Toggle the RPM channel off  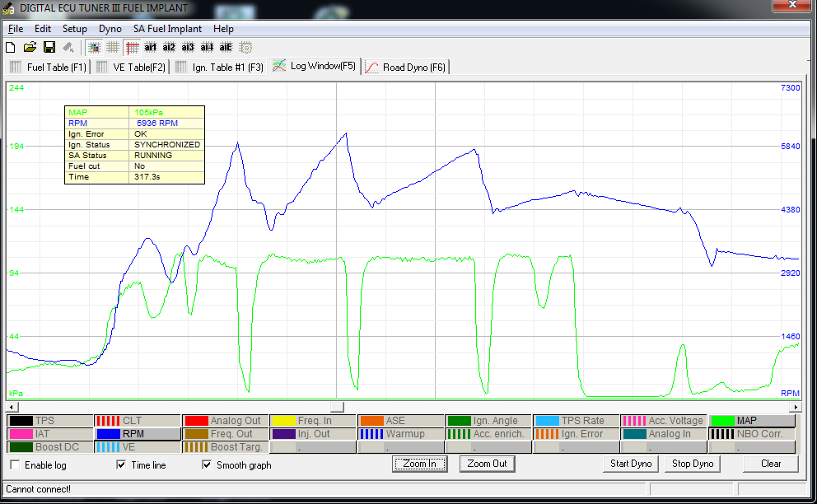[138, 434]
